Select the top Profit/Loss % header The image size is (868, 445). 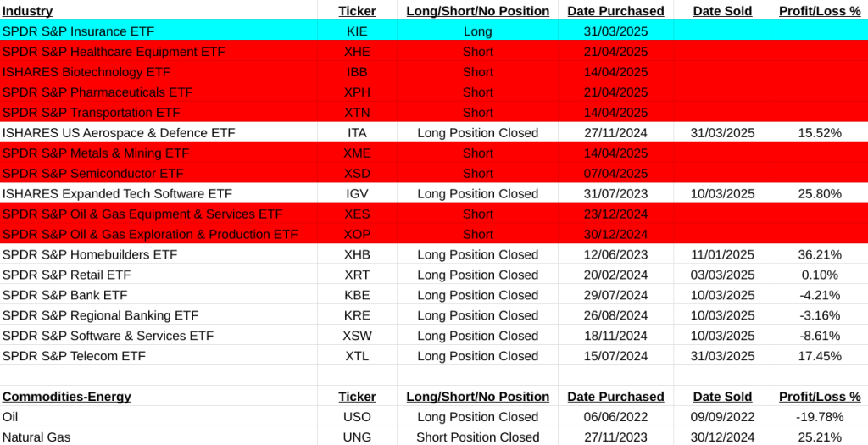pyautogui.click(x=819, y=11)
